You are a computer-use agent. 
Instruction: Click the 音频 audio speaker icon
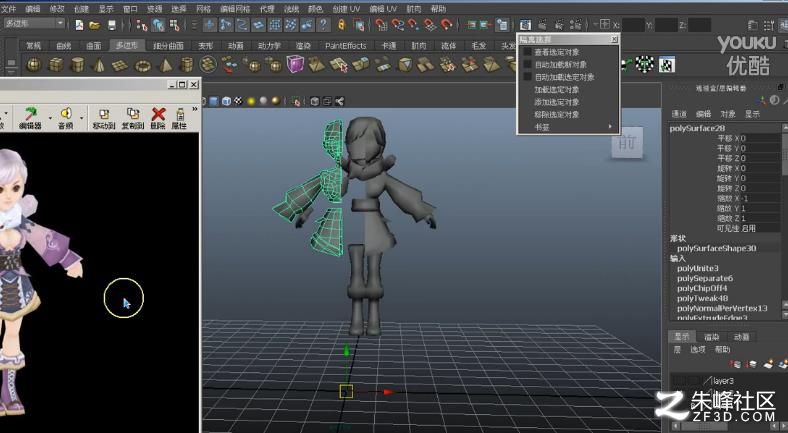(66, 114)
